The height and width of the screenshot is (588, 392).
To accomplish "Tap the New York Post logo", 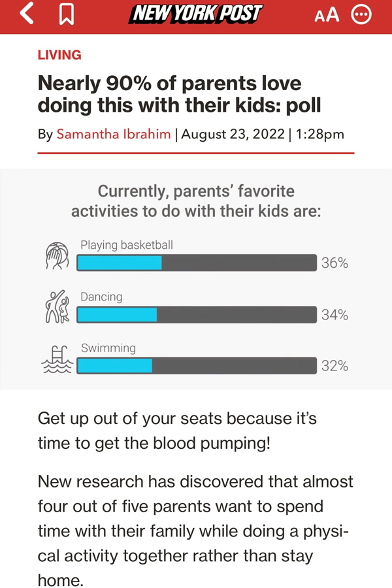I will pos(196,14).
